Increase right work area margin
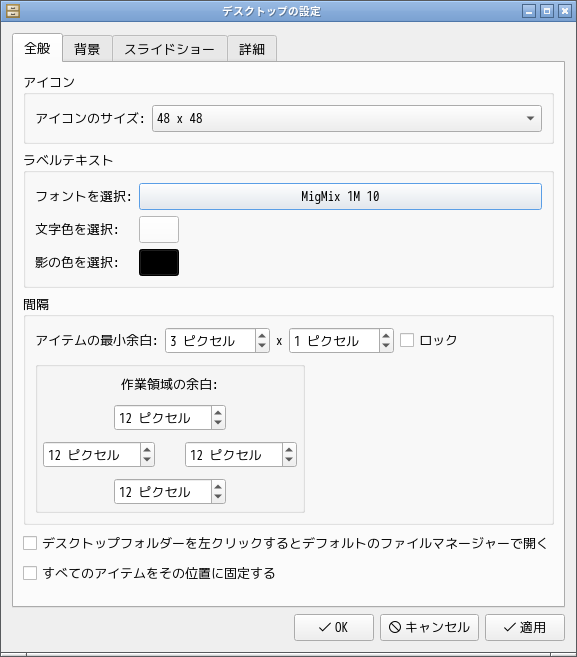Screen dimensions: 577x657 pos(289,450)
